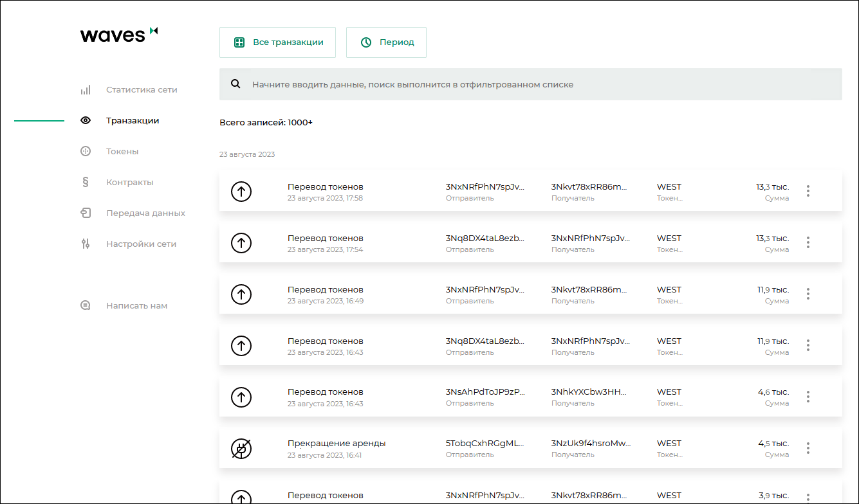Open three-dot menu for the 17:58 transaction

[x=808, y=191]
